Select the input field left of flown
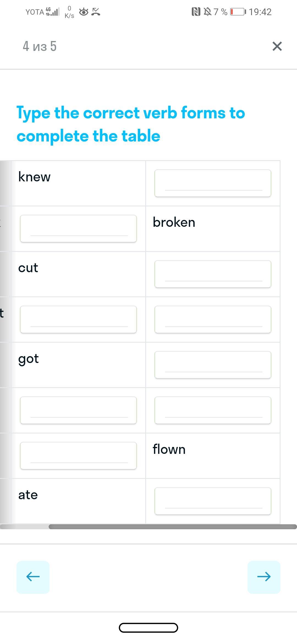The width and height of the screenshot is (297, 644). pyautogui.click(x=78, y=456)
